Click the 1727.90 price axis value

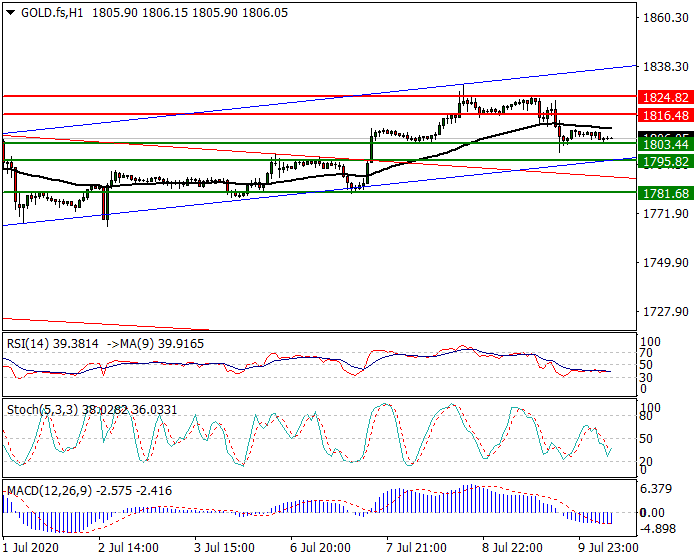point(665,311)
